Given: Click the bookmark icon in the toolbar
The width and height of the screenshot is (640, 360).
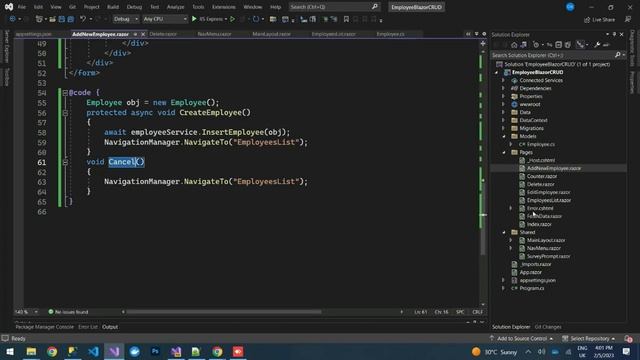Looking at the screenshot, I should pos(346,19).
